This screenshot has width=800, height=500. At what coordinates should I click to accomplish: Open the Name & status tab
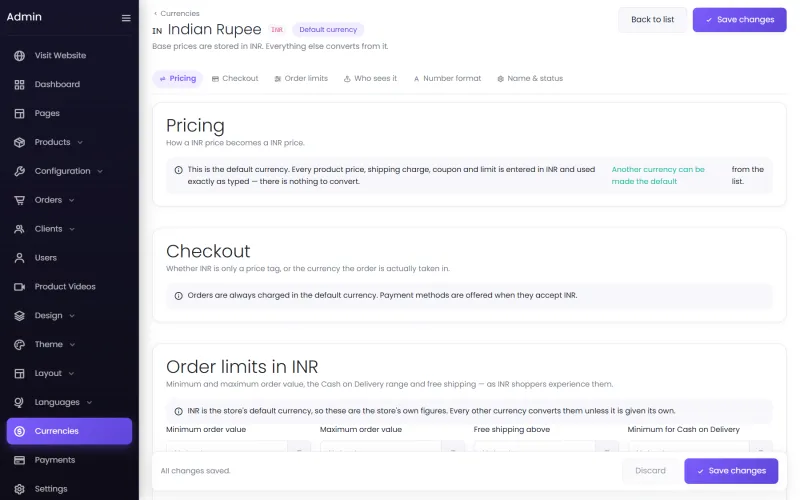(530, 79)
